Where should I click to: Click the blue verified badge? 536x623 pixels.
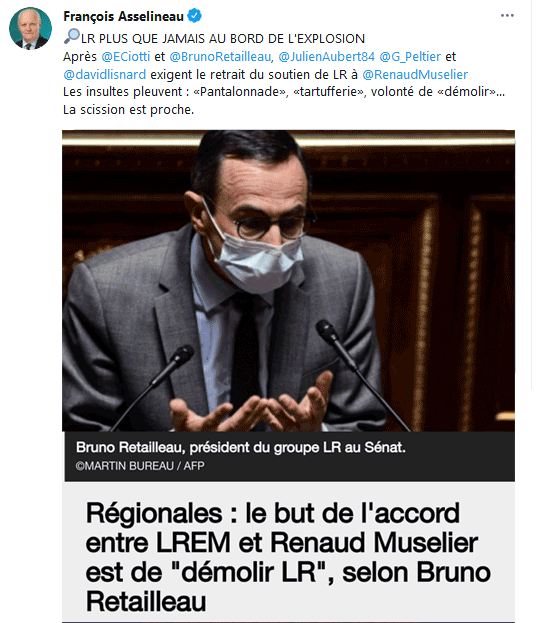[194, 16]
